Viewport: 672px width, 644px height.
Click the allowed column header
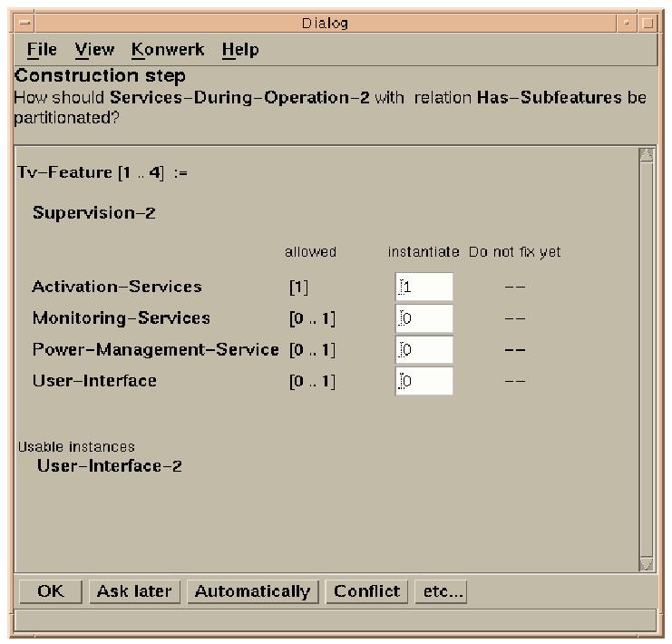click(x=311, y=251)
